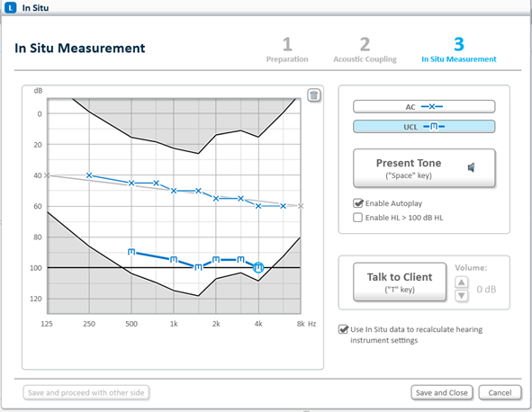
Task: Select the circled UCL marker at 4k
Action: coord(258,267)
